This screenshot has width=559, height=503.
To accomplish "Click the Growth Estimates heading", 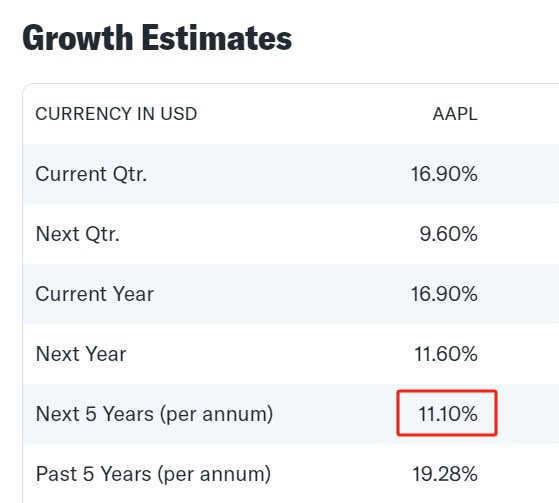I will coord(157,38).
